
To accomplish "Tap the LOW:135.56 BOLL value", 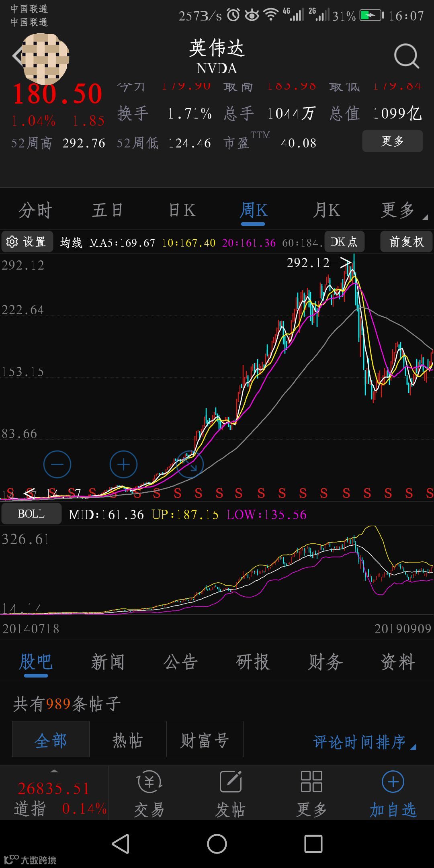I will [266, 515].
